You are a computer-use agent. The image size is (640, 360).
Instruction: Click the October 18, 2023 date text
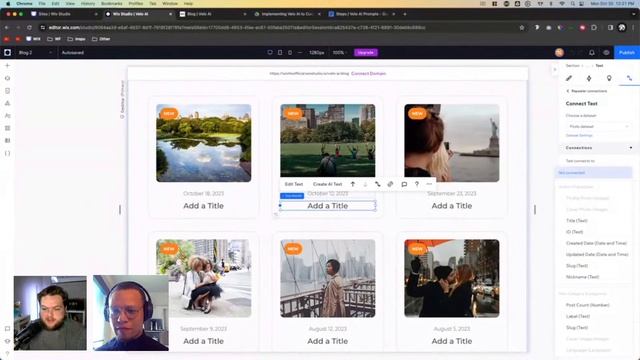203,193
